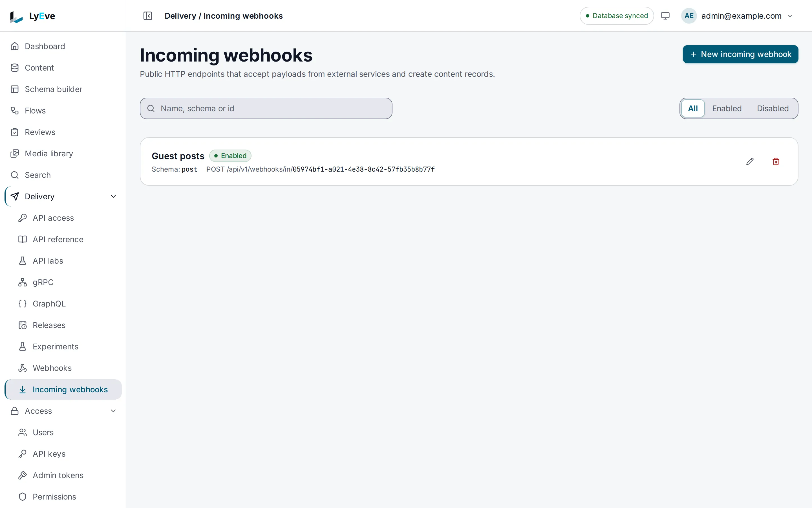Open the Webhooks page

point(63,368)
